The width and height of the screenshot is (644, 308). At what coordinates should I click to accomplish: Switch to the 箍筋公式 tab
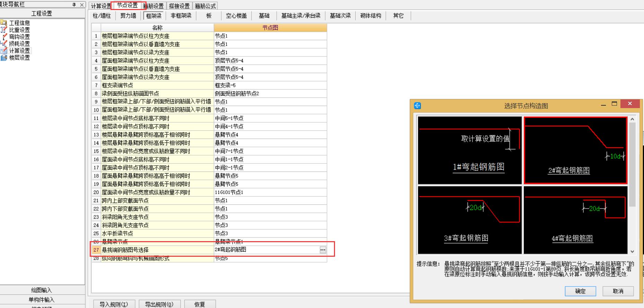point(205,6)
